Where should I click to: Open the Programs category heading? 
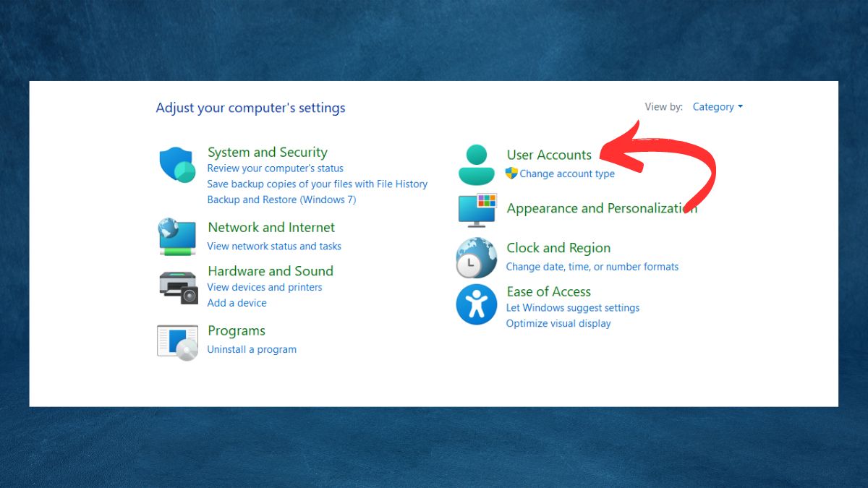[237, 330]
